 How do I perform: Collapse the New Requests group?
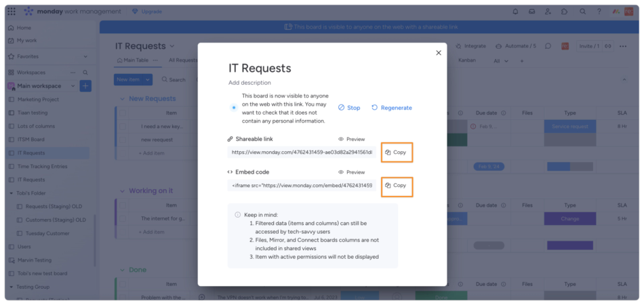coord(122,98)
